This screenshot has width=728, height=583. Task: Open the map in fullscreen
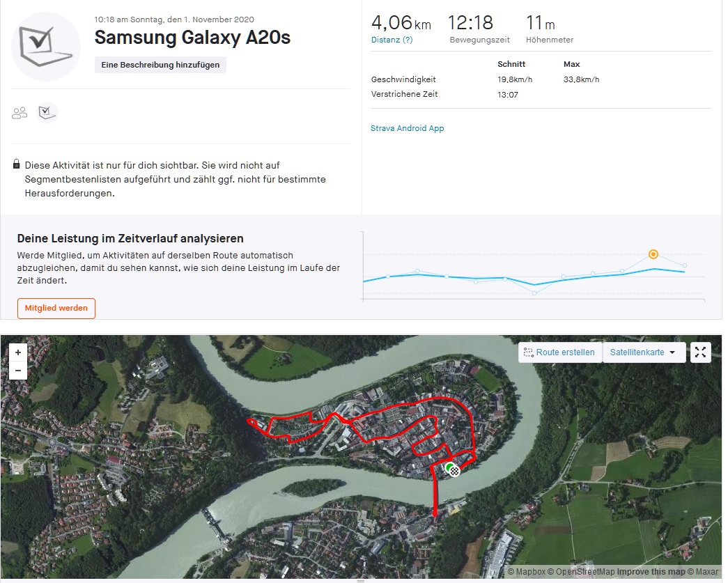(x=700, y=352)
